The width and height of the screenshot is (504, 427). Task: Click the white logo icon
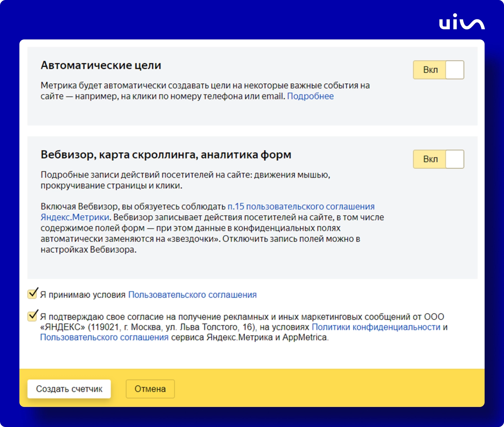click(462, 22)
